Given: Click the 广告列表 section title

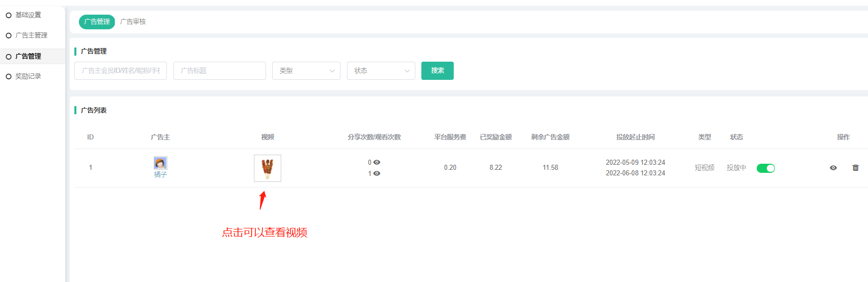Looking at the screenshot, I should pyautogui.click(x=94, y=110).
